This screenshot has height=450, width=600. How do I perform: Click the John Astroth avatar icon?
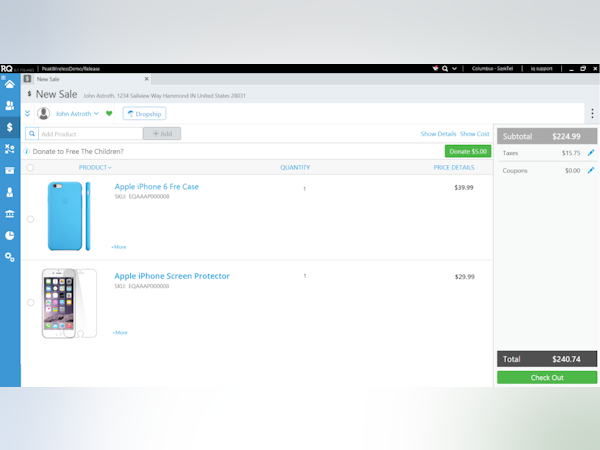44,114
